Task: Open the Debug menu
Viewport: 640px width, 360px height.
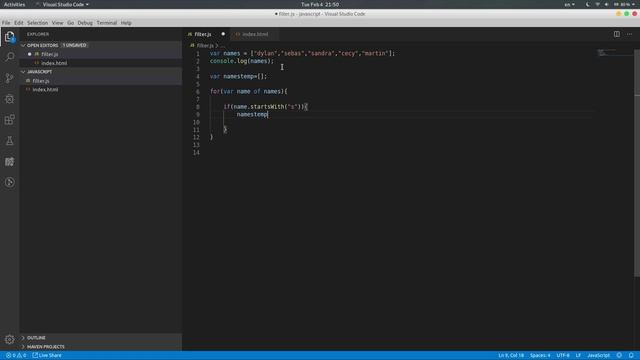Action: 85,23
